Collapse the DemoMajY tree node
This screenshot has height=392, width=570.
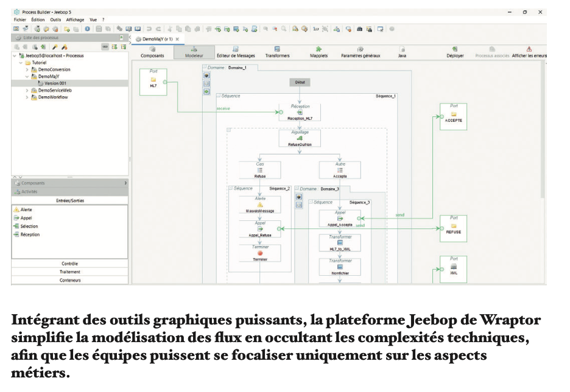coord(27,77)
